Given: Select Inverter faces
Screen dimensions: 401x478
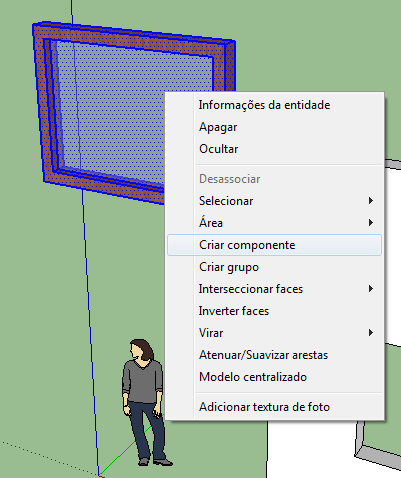Looking at the screenshot, I should tap(274, 311).
